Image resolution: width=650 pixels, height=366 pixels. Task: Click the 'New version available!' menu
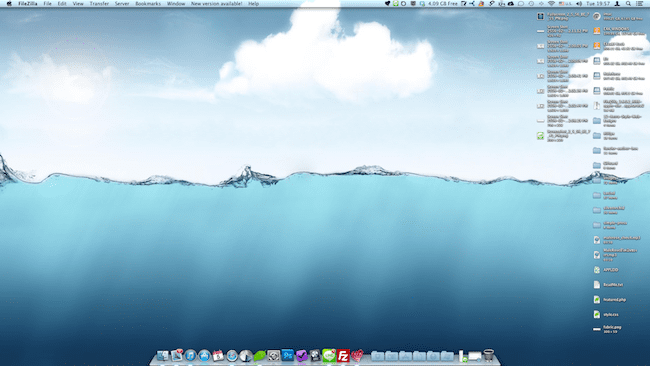click(216, 4)
